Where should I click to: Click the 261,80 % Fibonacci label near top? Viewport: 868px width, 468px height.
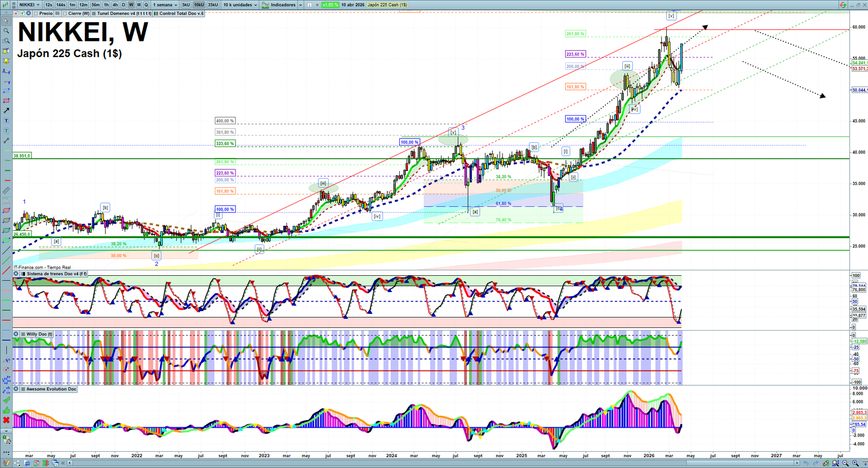(x=575, y=34)
